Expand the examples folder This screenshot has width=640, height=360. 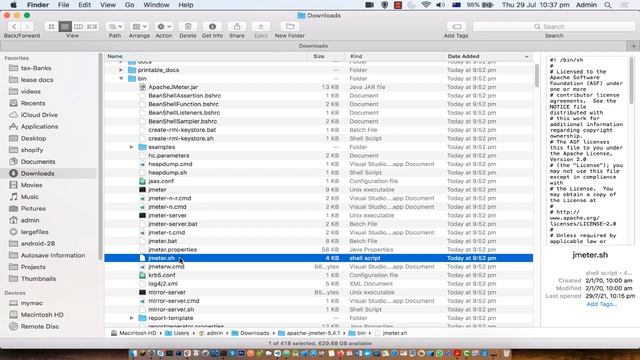pos(131,147)
